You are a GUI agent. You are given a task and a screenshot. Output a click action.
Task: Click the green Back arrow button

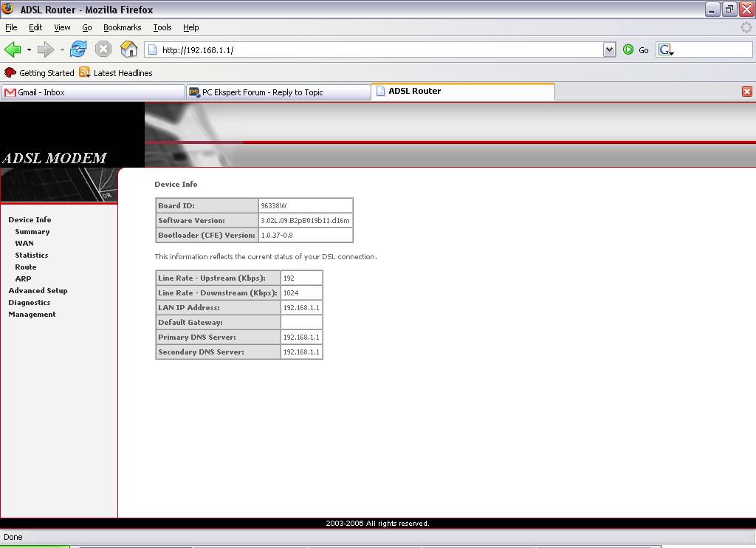(x=13, y=49)
